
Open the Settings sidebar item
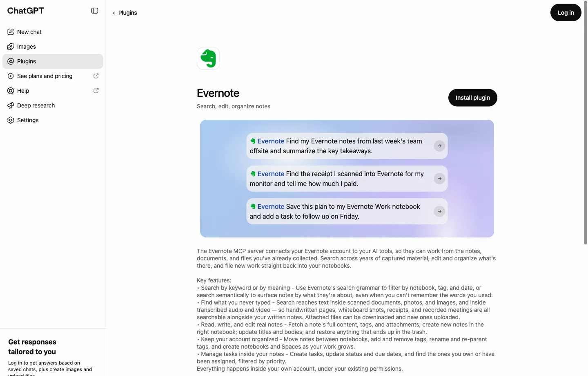coord(53,120)
